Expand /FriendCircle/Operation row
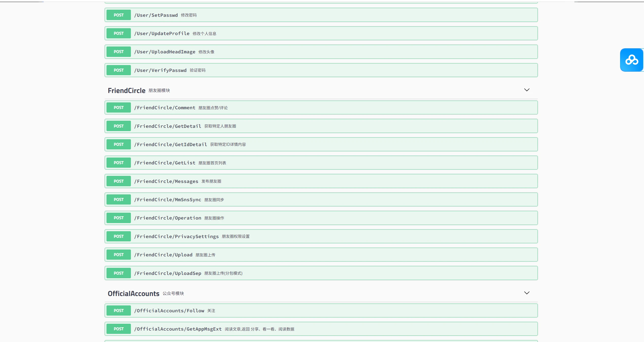Image resolution: width=644 pixels, height=342 pixels. point(168,218)
